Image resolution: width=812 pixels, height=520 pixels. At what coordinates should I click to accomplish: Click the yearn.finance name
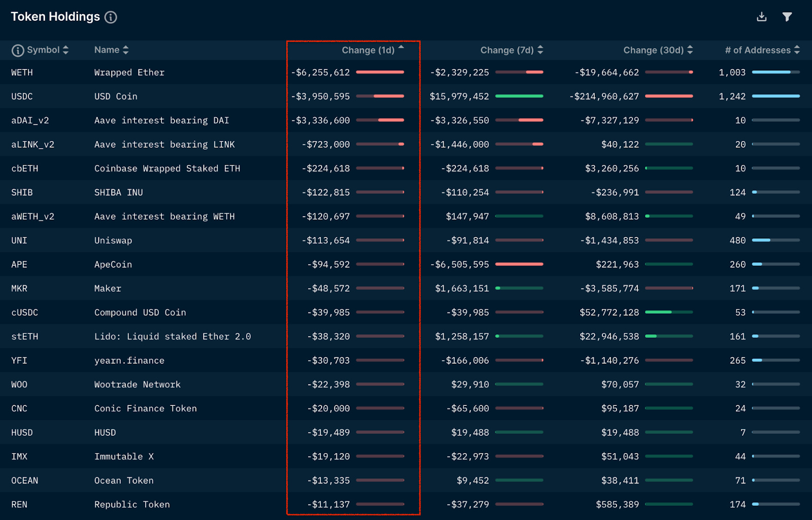tap(129, 360)
